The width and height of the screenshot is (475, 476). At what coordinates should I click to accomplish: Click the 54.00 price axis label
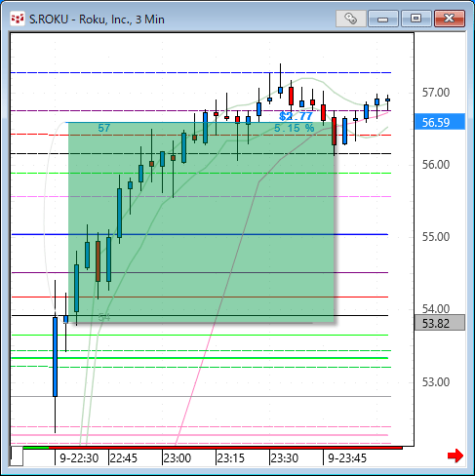(x=436, y=308)
